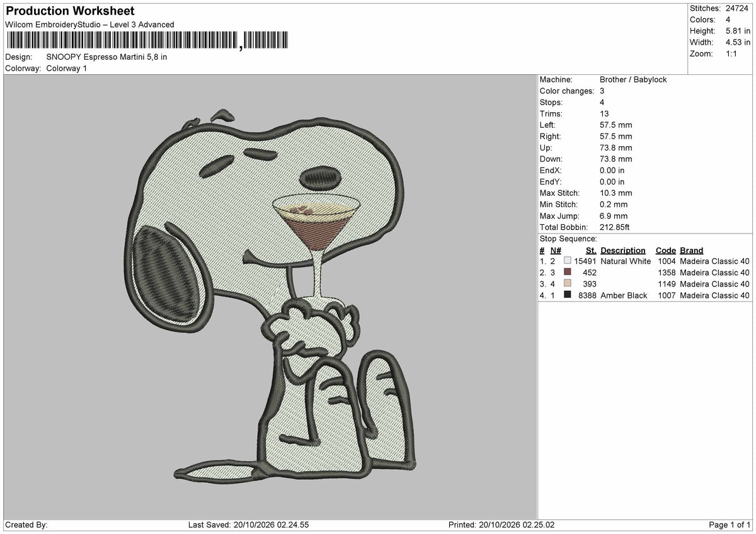Click the EndY value '0.00 in'
756x534 pixels.
[612, 181]
